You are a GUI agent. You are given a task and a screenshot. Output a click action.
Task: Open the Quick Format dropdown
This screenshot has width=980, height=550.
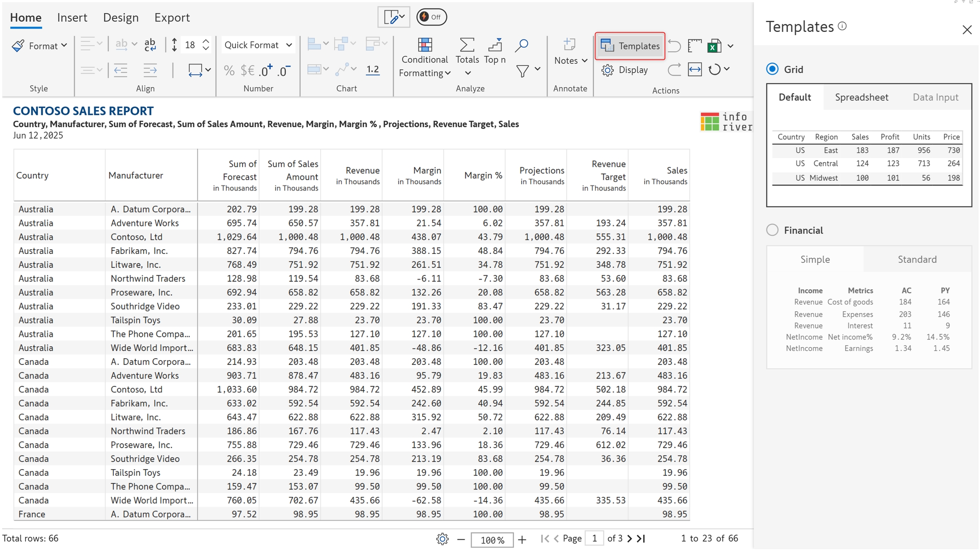click(258, 45)
